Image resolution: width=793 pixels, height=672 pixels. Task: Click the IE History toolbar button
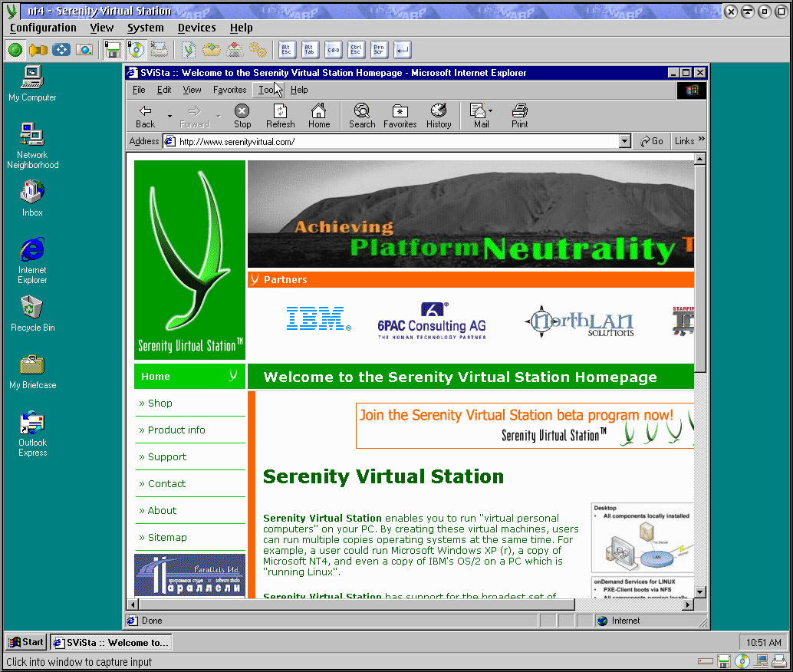(439, 116)
